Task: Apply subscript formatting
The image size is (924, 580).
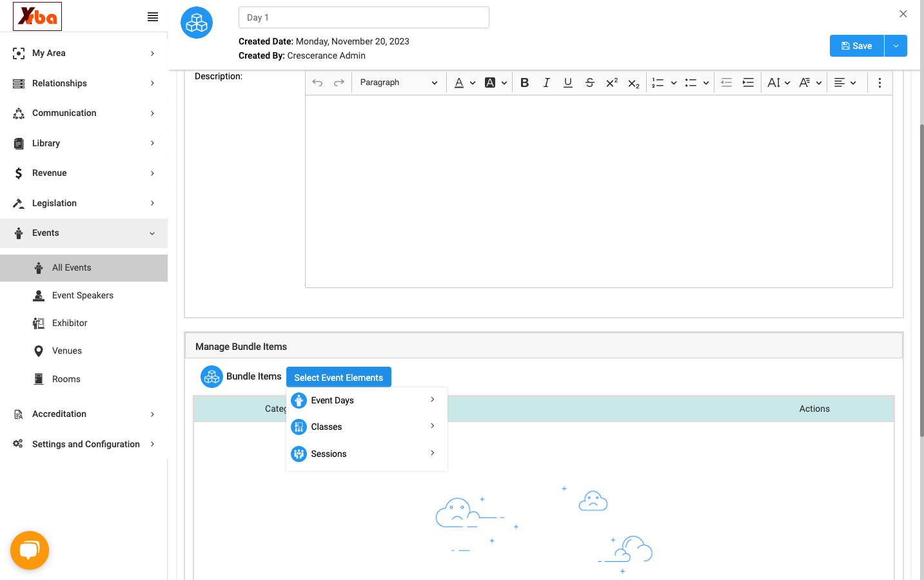Action: [x=634, y=82]
